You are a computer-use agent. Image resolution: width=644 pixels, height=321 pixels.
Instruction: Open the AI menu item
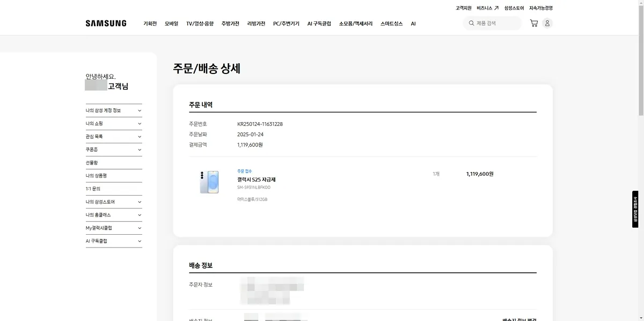tap(413, 24)
